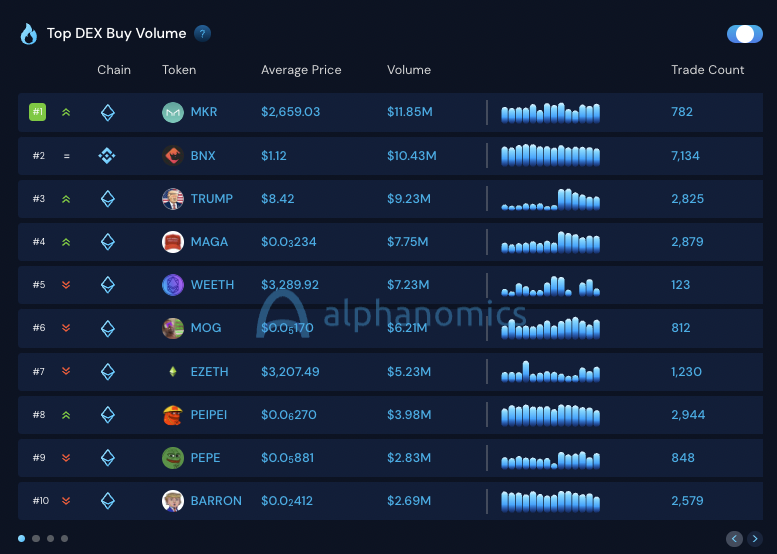Click the MOG token avatar
The image size is (777, 554).
tap(173, 328)
